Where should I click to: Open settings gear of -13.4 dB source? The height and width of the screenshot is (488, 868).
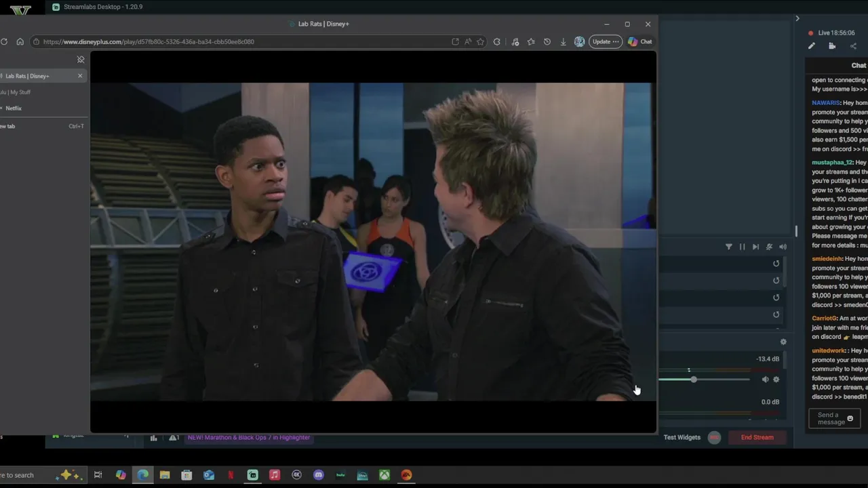pos(776,380)
